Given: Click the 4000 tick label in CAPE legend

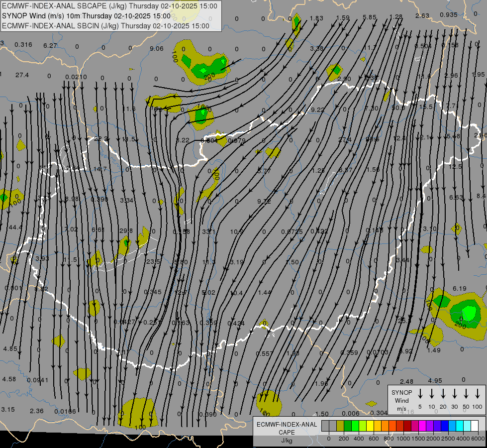Looking at the screenshot, I should click(464, 439).
